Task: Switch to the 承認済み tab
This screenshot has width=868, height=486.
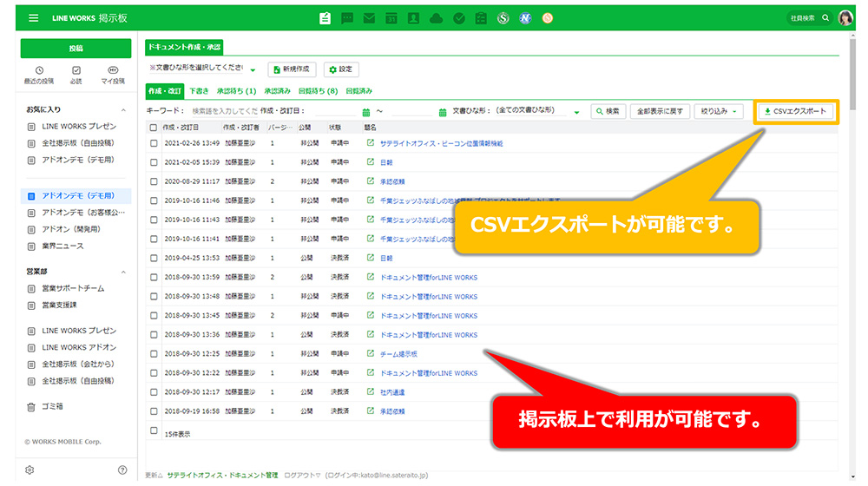Action: [x=277, y=91]
